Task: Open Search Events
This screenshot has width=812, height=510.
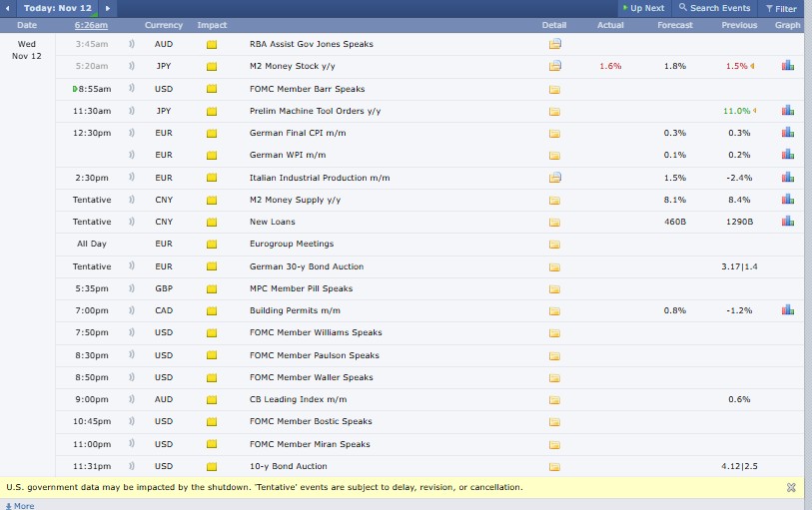Action: point(714,8)
